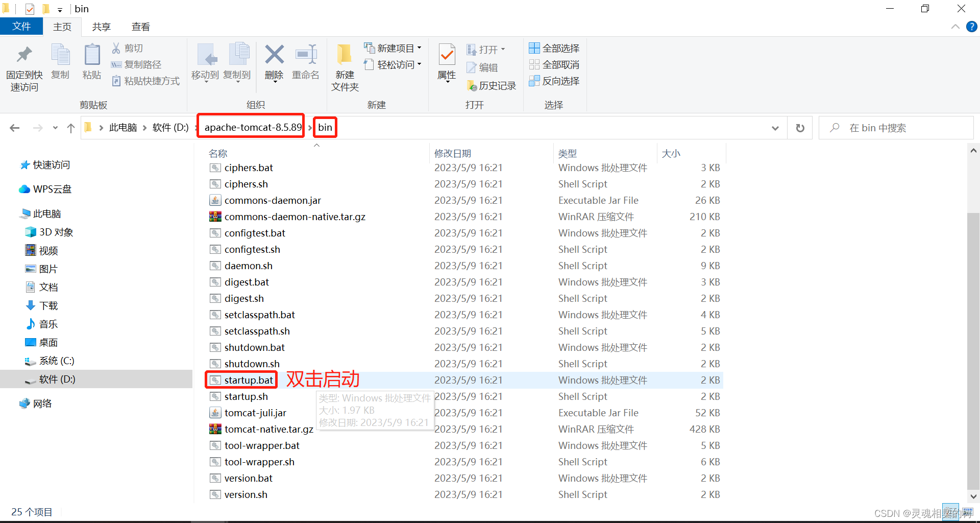The image size is (980, 523).
Task: Open Quick Access Toolbar customize dropdown
Action: tap(60, 9)
